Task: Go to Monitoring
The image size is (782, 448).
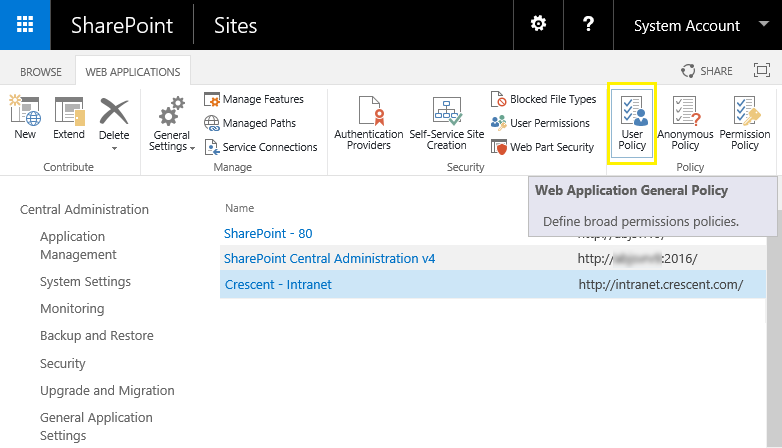Action: 72,309
